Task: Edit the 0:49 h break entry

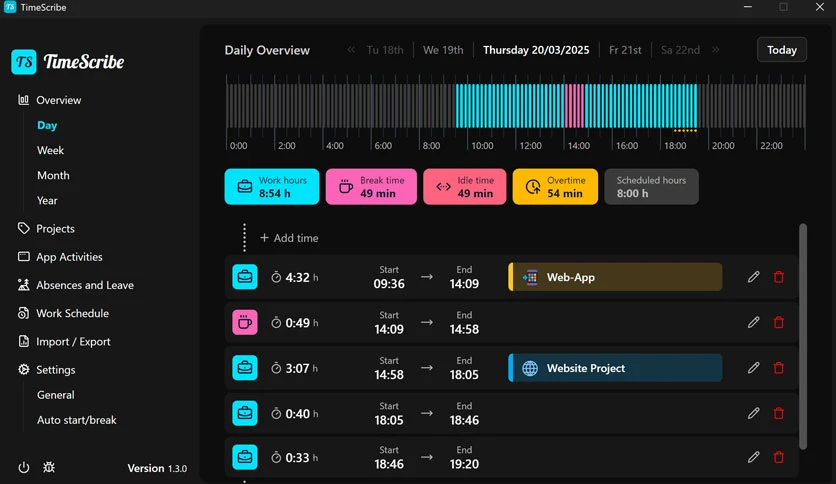Action: [753, 322]
